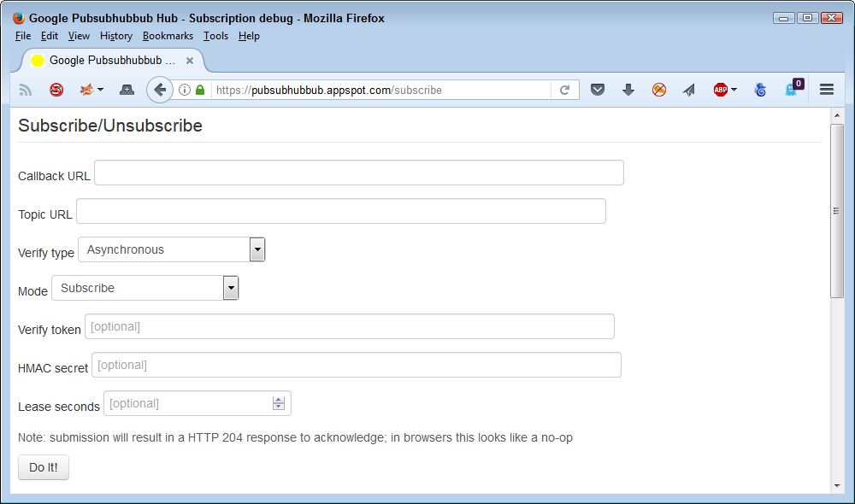Open the Bookmarks menu
The width and height of the screenshot is (855, 504).
coord(168,36)
